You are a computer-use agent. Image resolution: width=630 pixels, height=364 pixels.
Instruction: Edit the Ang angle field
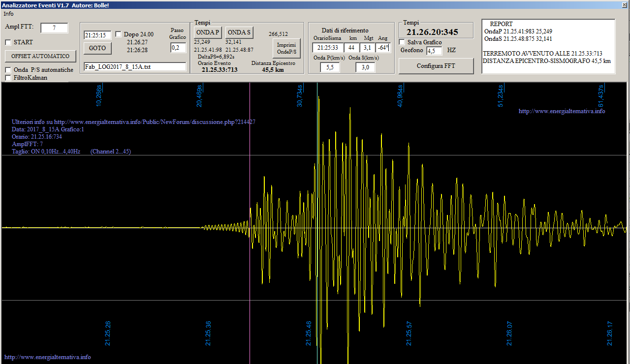[x=382, y=48]
